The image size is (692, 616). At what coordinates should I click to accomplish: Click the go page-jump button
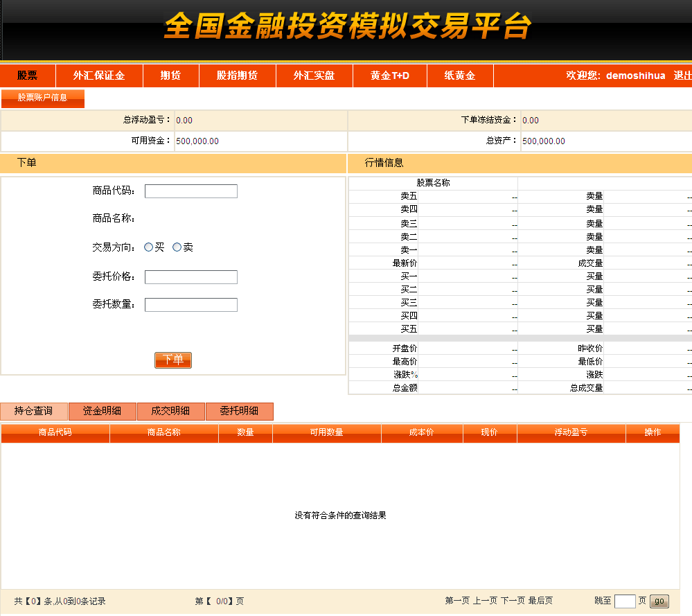tap(659, 601)
